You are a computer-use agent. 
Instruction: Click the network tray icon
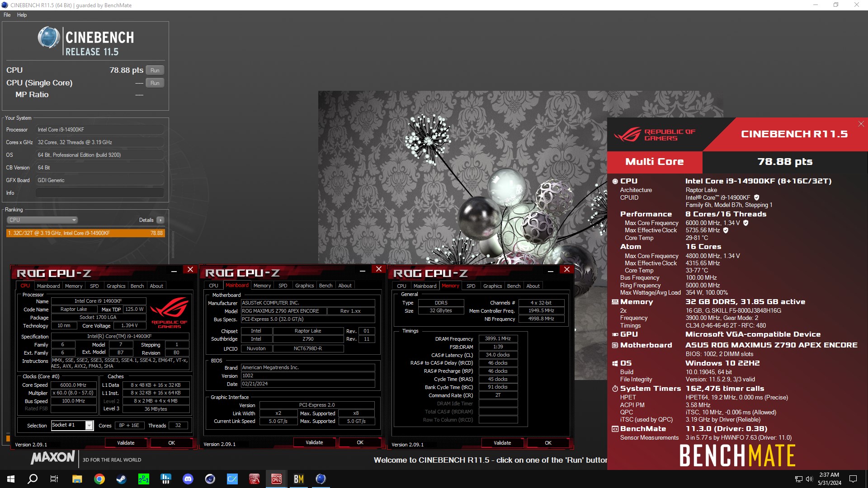[798, 479]
